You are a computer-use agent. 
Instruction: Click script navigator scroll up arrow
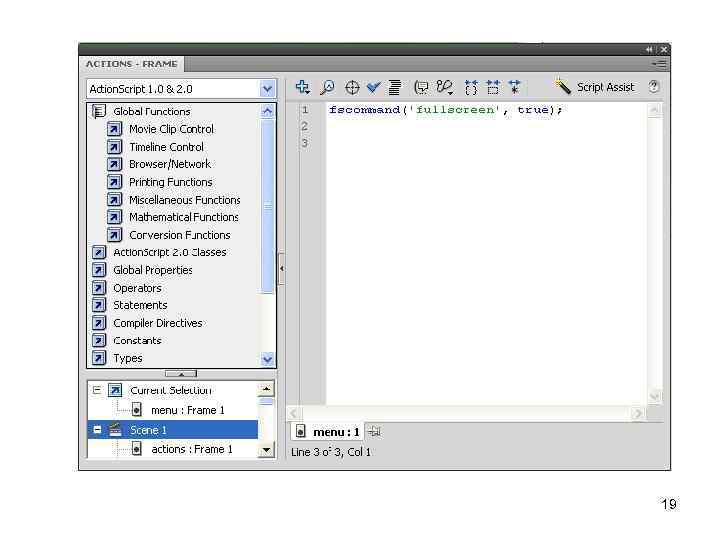(x=266, y=389)
